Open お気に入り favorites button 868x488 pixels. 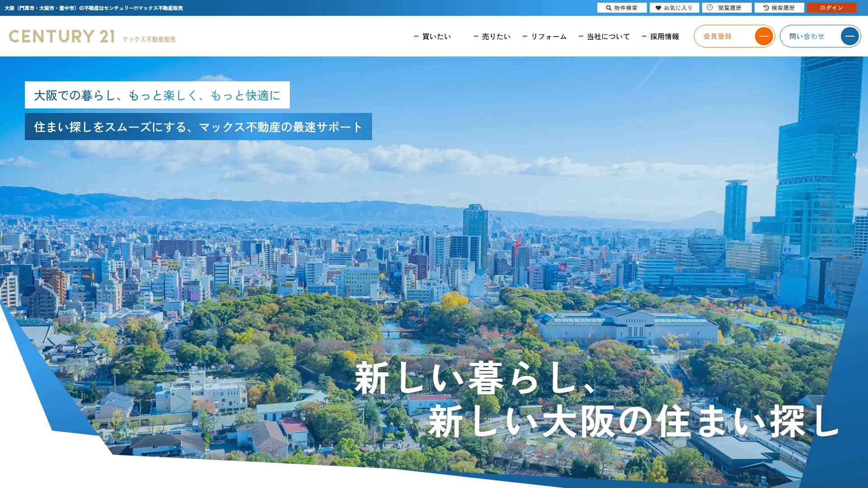(674, 8)
